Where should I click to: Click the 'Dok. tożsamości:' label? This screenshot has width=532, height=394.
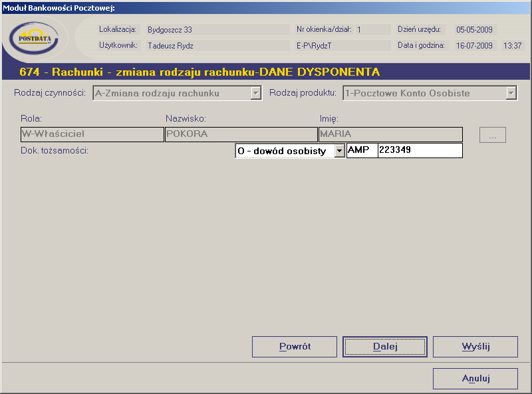(55, 151)
